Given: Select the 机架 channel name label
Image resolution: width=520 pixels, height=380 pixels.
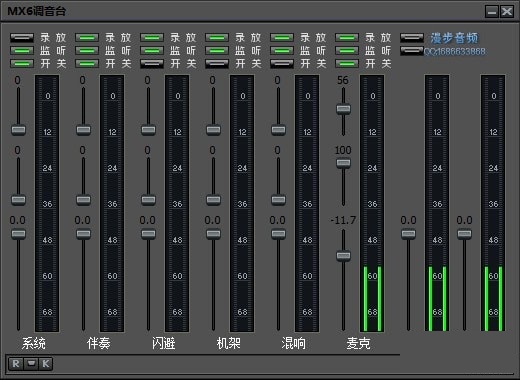Looking at the screenshot, I should tap(228, 343).
